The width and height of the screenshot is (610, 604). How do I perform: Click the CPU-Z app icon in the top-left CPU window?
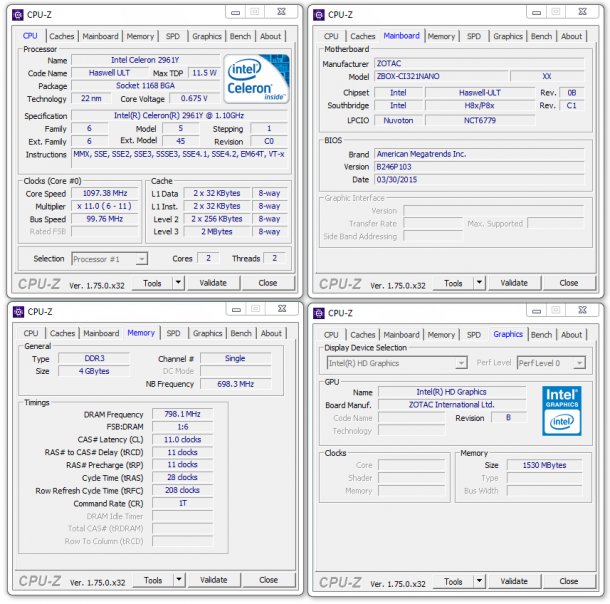pyautogui.click(x=18, y=15)
